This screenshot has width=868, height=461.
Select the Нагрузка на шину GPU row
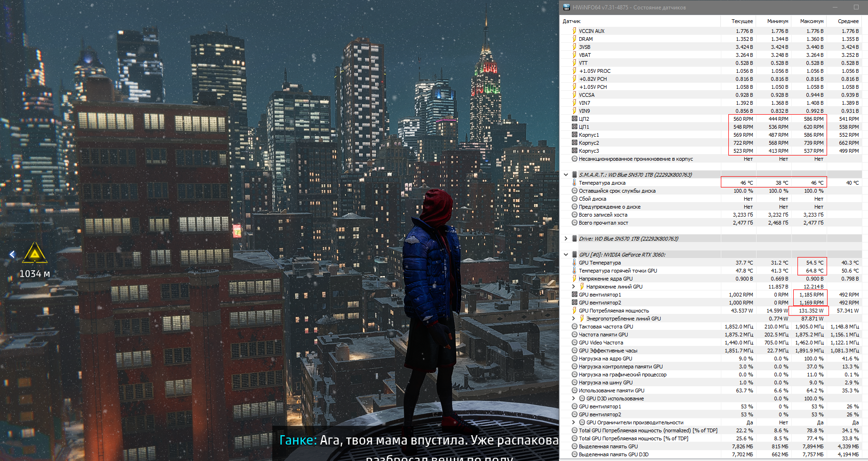711,383
